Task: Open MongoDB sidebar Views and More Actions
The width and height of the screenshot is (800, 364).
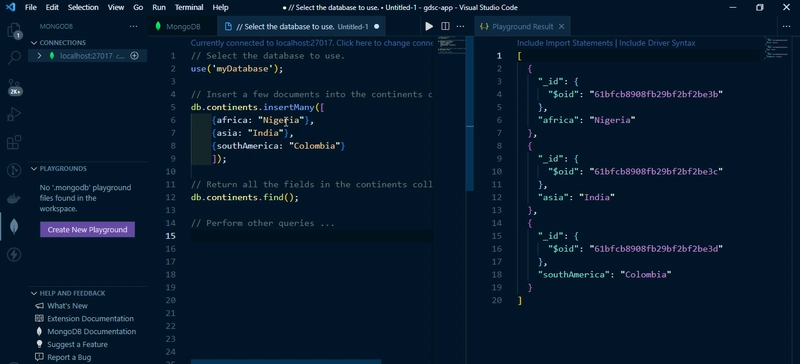Action: coord(133,26)
